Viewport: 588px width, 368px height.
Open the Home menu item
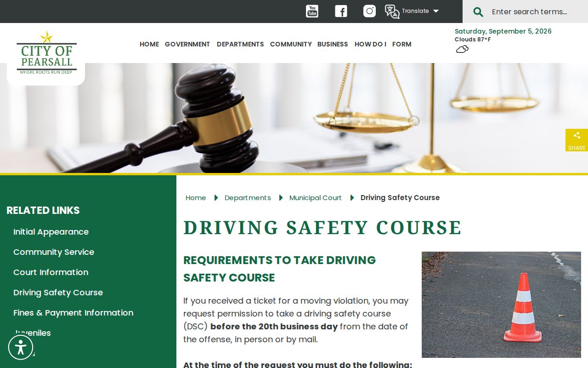click(x=149, y=44)
